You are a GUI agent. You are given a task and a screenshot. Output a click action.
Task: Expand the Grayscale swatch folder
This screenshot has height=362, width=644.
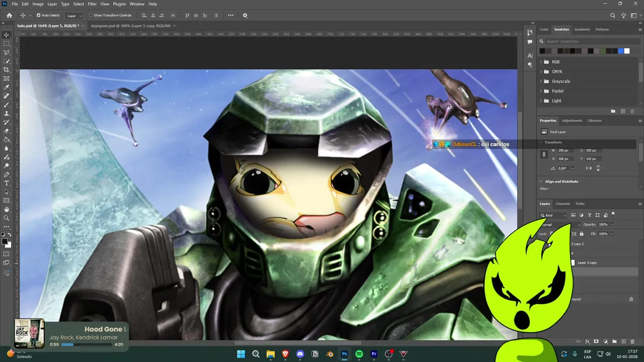coord(541,81)
